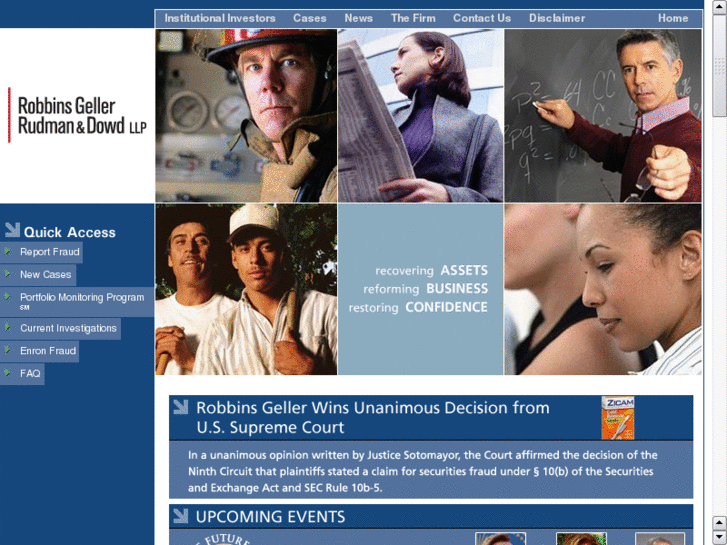The image size is (727, 545).
Task: Open the Cases menu item
Action: (309, 19)
